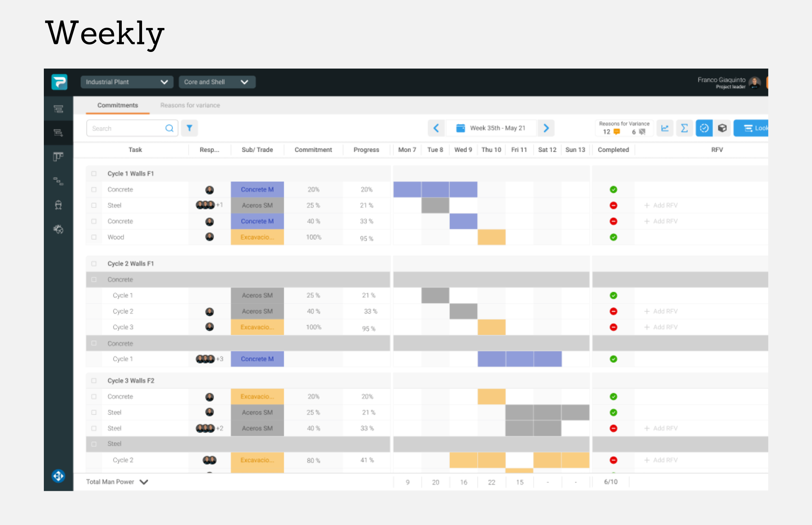Expand the Total Man Power row
812x525 pixels.
tap(143, 482)
